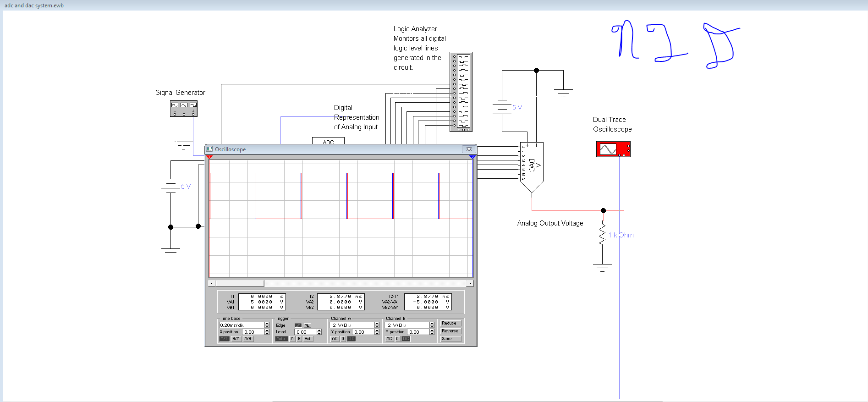Viewport: 868px width, 402px height.
Task: Click the X position value field
Action: (253, 332)
